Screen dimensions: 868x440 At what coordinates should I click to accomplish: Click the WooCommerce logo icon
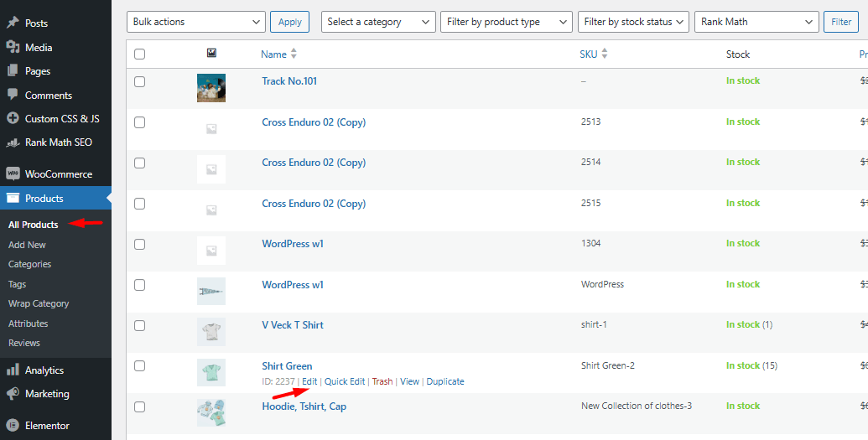click(13, 174)
